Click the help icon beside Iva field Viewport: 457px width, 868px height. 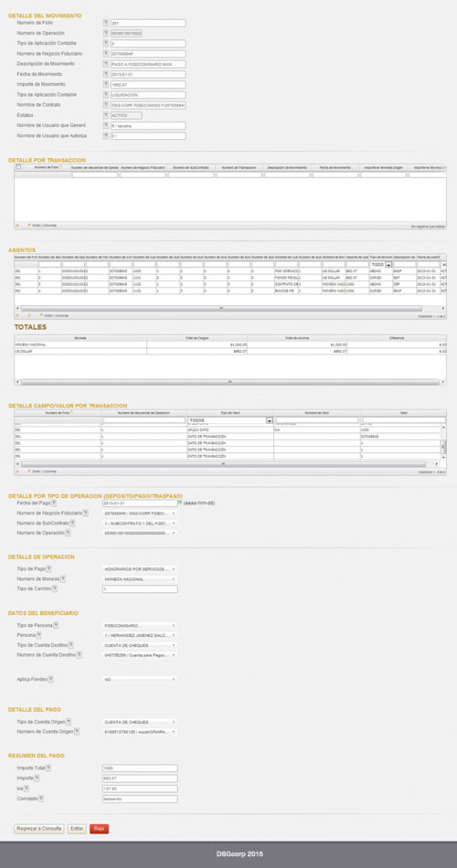pyautogui.click(x=26, y=789)
